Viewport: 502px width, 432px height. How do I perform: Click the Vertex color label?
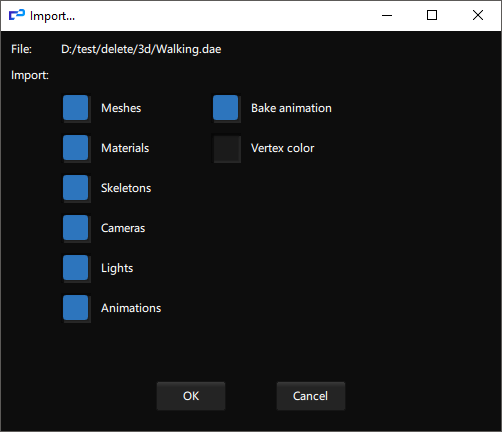pyautogui.click(x=283, y=148)
